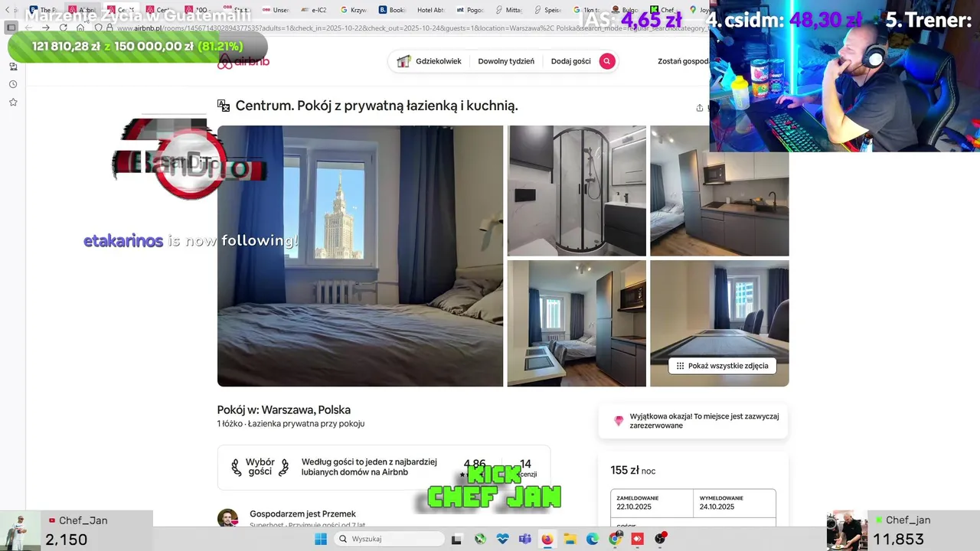
Task: Click the red search magnifier button
Action: point(607,61)
